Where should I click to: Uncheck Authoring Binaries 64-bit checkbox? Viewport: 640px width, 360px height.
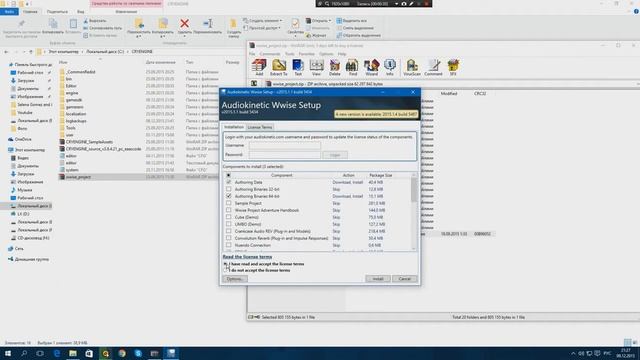(229, 196)
